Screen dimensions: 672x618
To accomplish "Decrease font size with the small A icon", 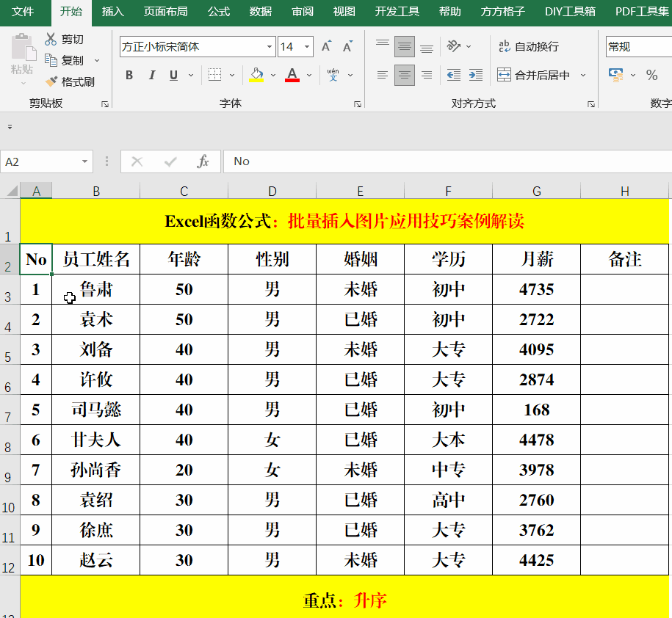I will (347, 46).
